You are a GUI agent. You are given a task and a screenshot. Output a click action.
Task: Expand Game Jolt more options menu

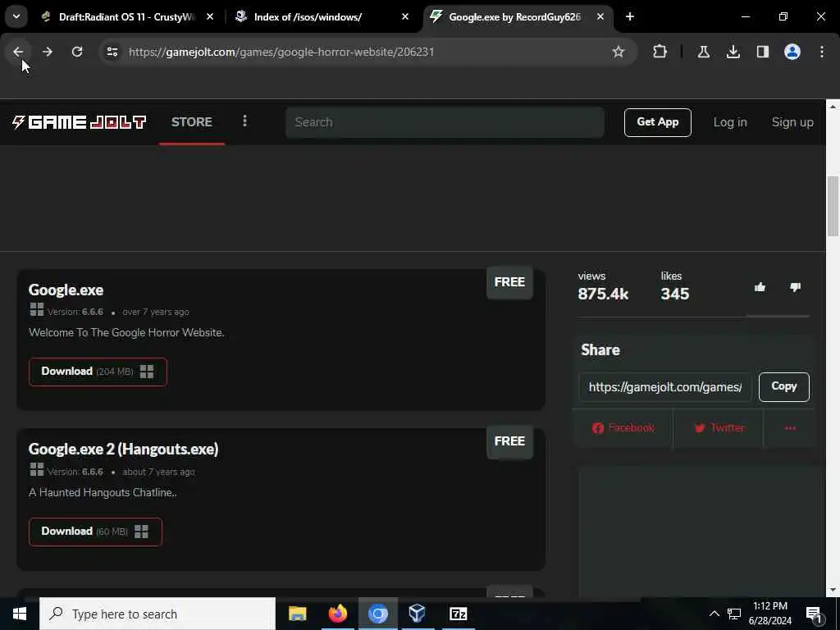tap(244, 121)
